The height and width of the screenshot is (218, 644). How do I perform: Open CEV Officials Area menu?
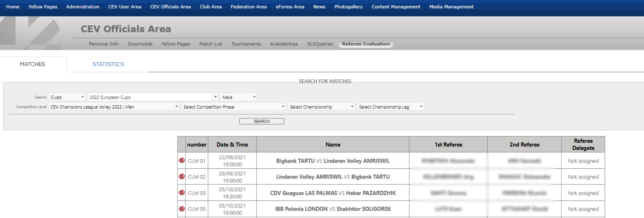pos(170,7)
